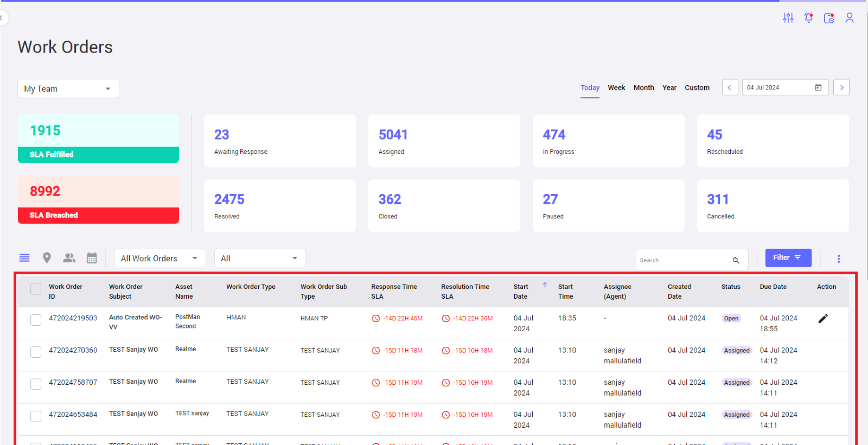Image resolution: width=868 pixels, height=445 pixels.
Task: Tick the select-all checkbox in table header
Action: (36, 289)
